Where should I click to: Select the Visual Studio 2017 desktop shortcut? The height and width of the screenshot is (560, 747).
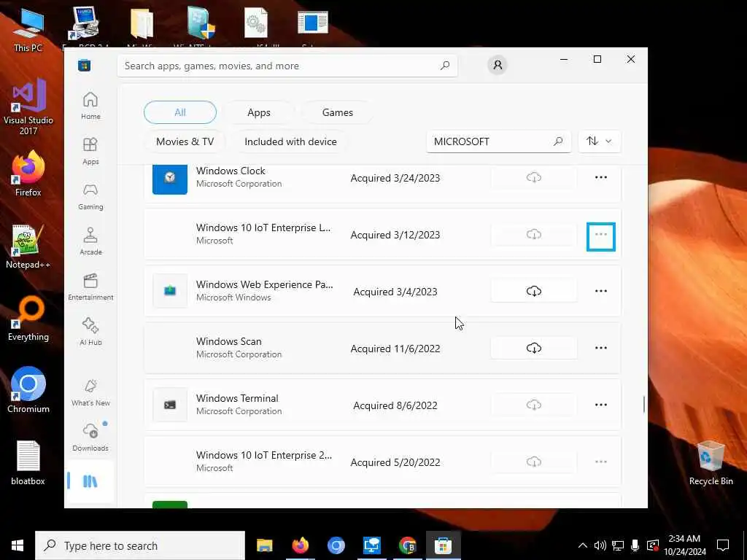point(28,108)
